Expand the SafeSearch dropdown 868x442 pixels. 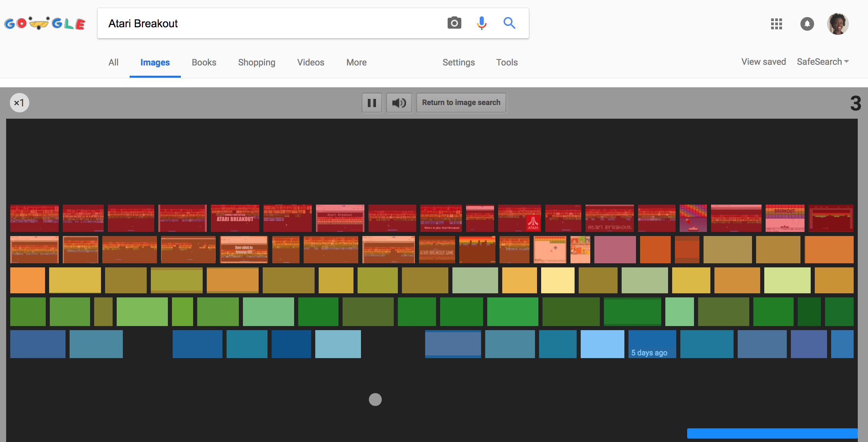coord(823,62)
